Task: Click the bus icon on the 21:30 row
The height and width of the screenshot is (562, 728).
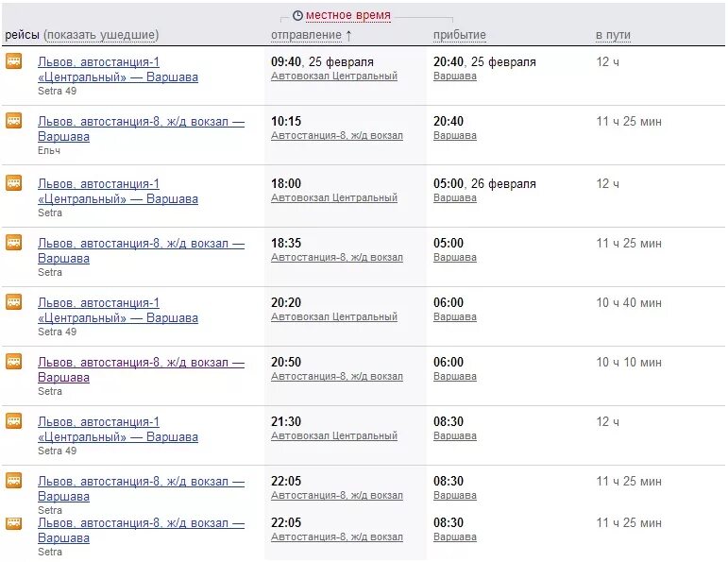Action: click(x=13, y=421)
